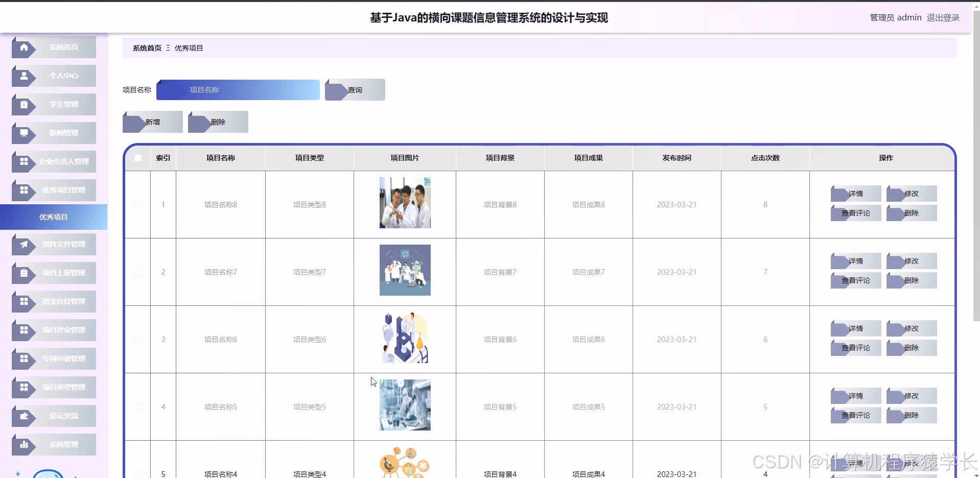The height and width of the screenshot is (478, 980).
Task: Click the 项目名称 search input field
Action: pos(238,89)
